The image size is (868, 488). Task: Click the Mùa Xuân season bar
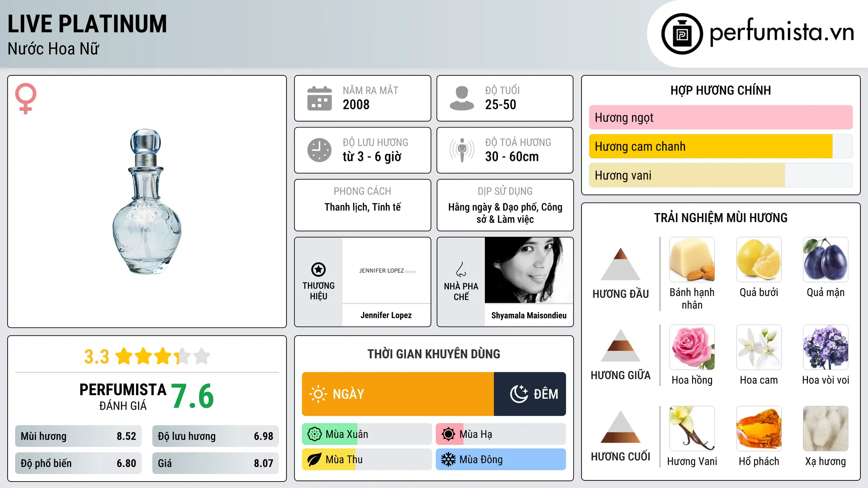[367, 434]
